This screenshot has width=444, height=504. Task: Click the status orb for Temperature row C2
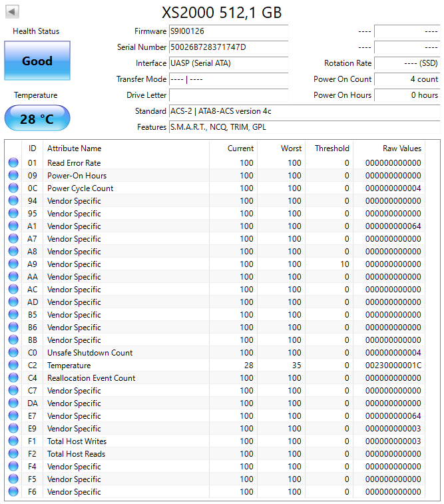pos(13,365)
